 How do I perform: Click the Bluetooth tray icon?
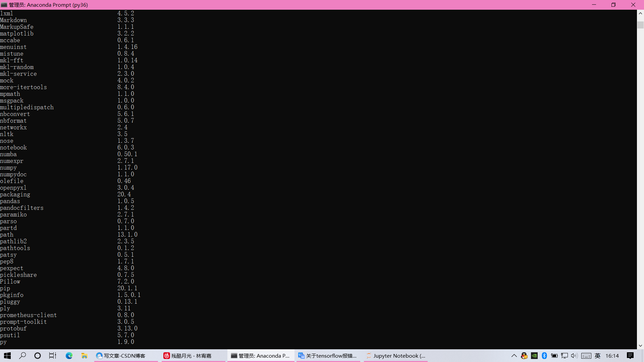click(544, 356)
